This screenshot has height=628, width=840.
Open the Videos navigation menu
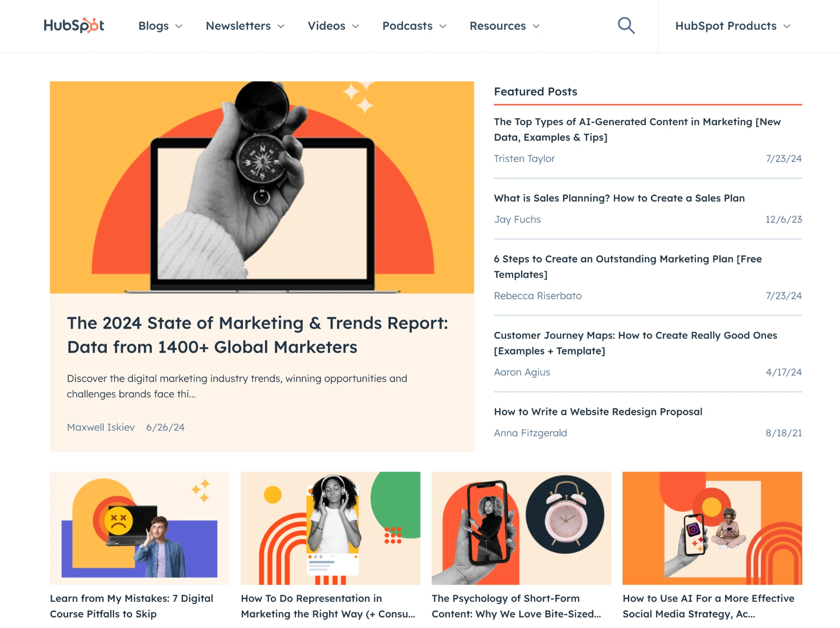333,26
